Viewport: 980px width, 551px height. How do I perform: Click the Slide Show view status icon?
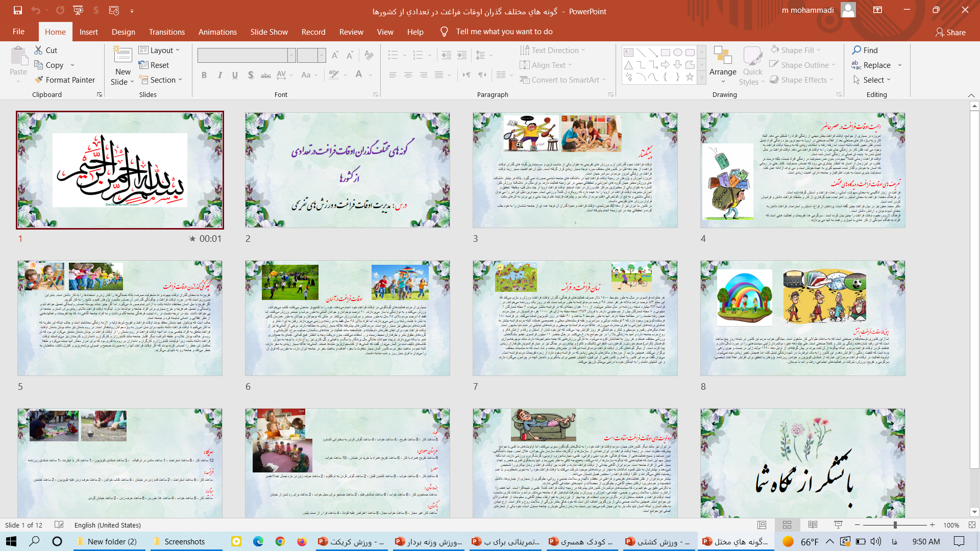(838, 525)
